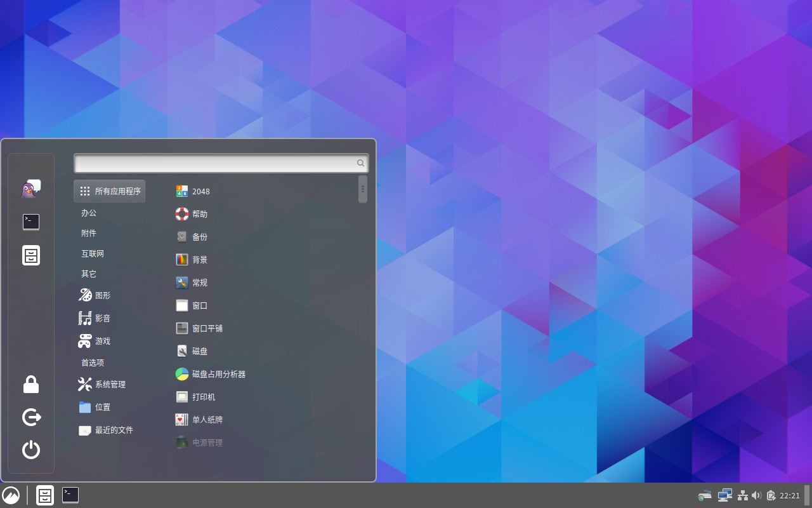812x508 pixels.
Task: Open 磁盘占用分析器 (Disk Usage Analyzer)
Action: point(218,374)
